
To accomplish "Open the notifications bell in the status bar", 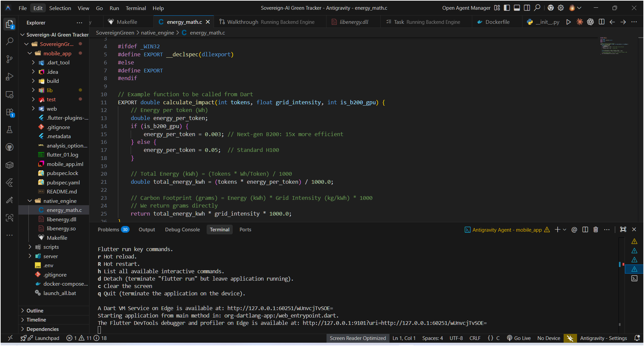I will click(x=637, y=338).
